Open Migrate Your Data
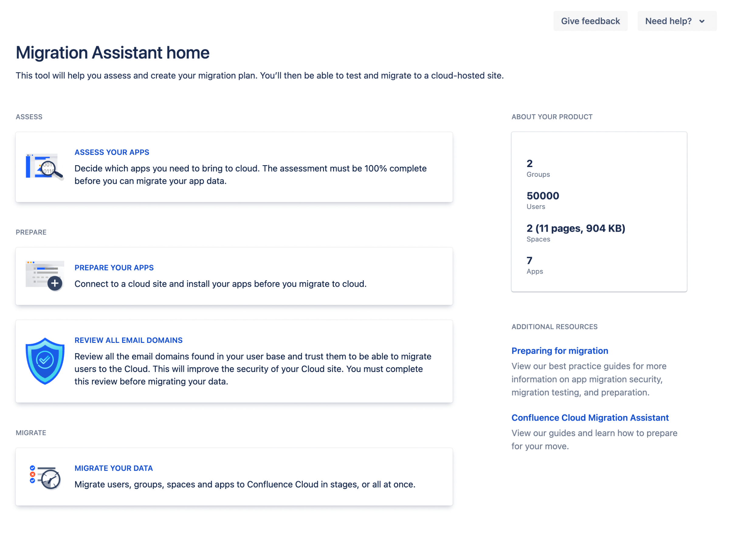Viewport: 751px width, 560px height. pyautogui.click(x=114, y=468)
